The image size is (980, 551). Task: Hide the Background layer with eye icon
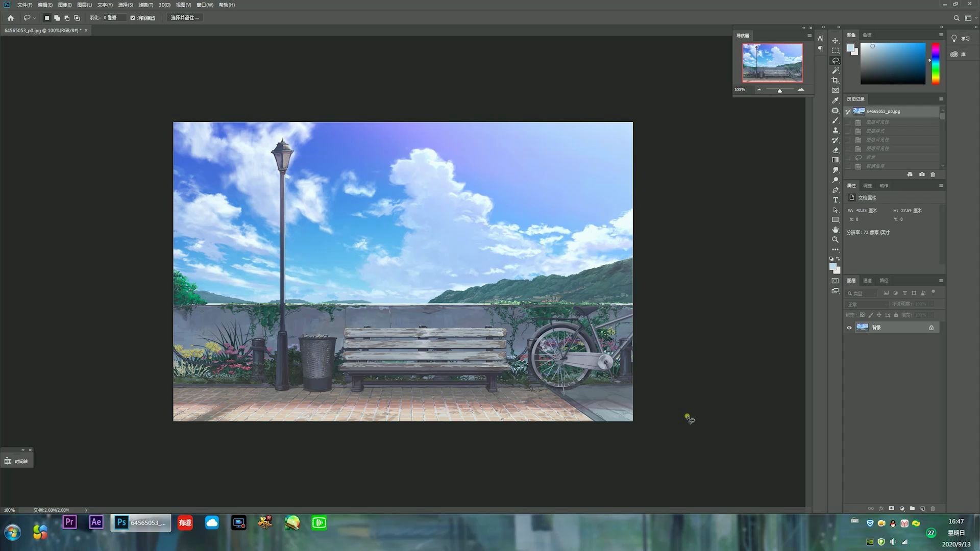pyautogui.click(x=849, y=328)
